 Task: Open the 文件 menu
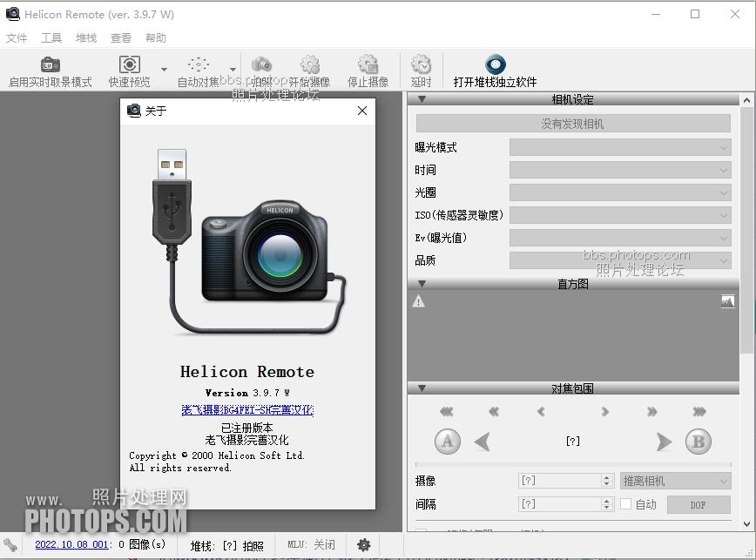tap(17, 38)
